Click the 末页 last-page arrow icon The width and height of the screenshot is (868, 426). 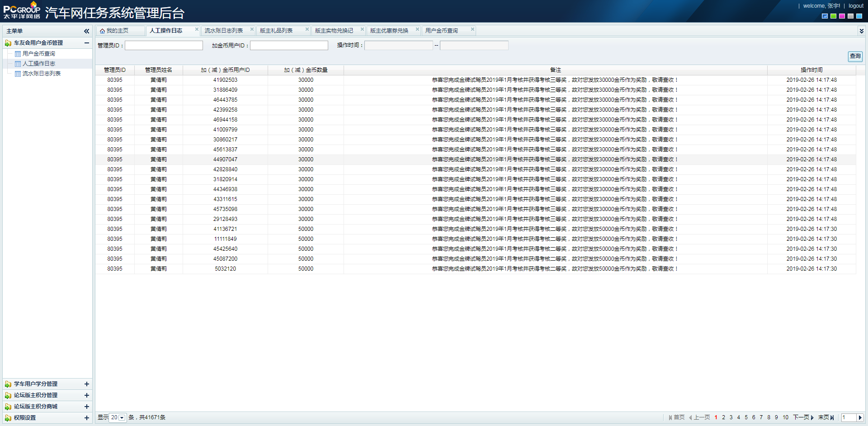[x=832, y=418]
